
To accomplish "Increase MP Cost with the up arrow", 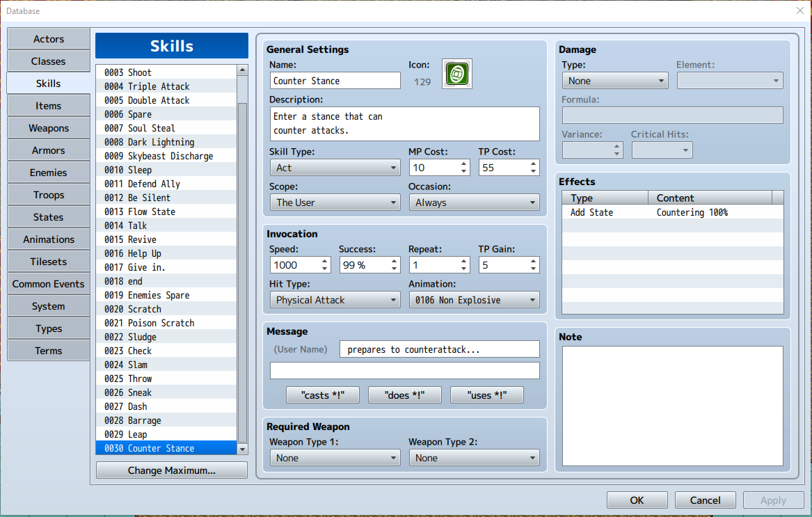I will point(463,164).
